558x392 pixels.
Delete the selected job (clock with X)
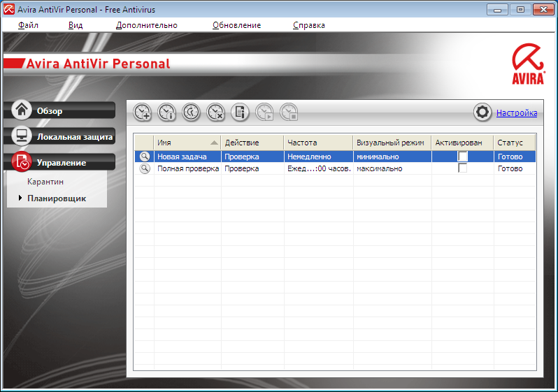(x=215, y=112)
